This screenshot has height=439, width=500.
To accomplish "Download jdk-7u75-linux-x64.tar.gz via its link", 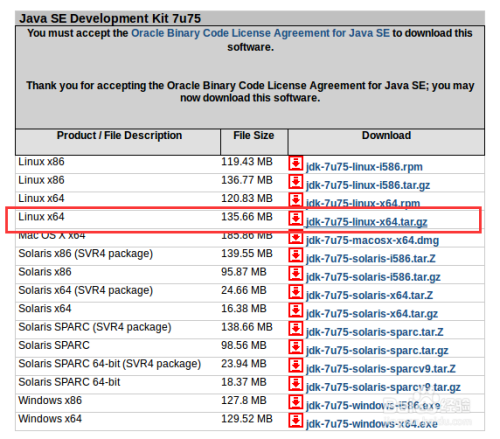I will 367,222.
